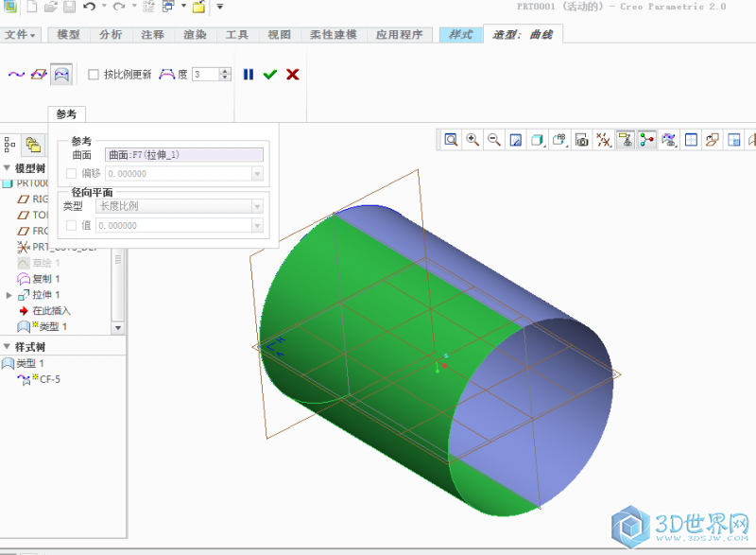Screen dimensions: 756x555
Task: Click the Open file folder icon
Action: pos(51,7)
